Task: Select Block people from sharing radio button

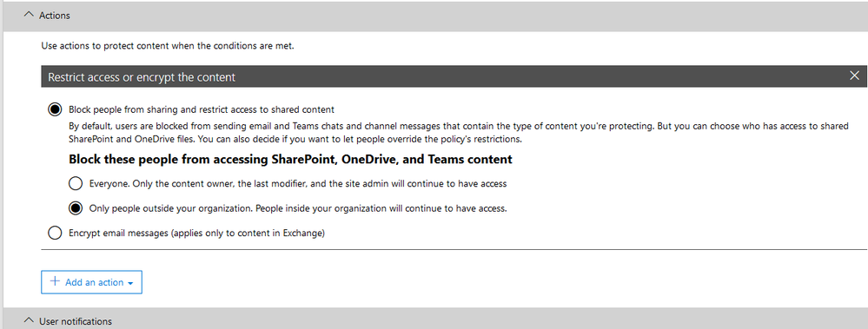Action: 55,109
